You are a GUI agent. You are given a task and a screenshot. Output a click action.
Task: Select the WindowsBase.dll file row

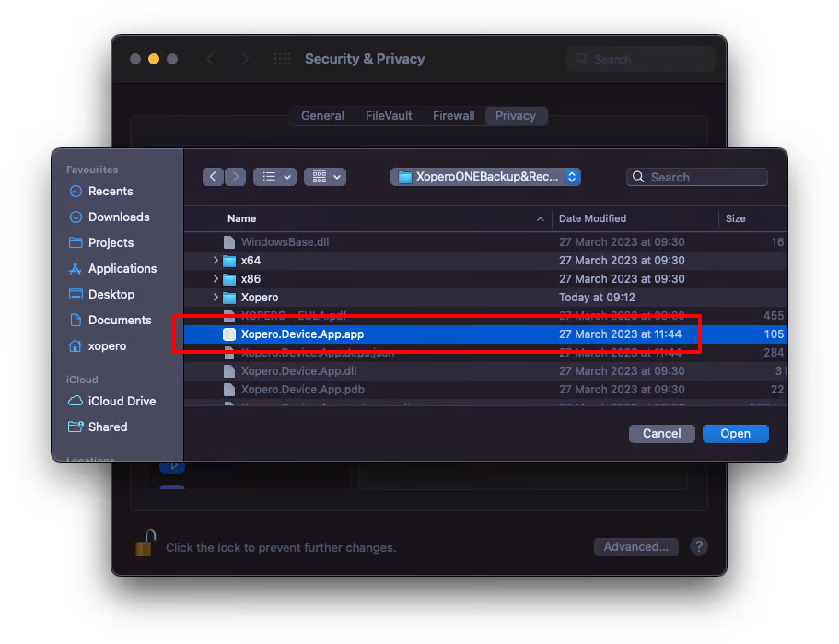(485, 242)
